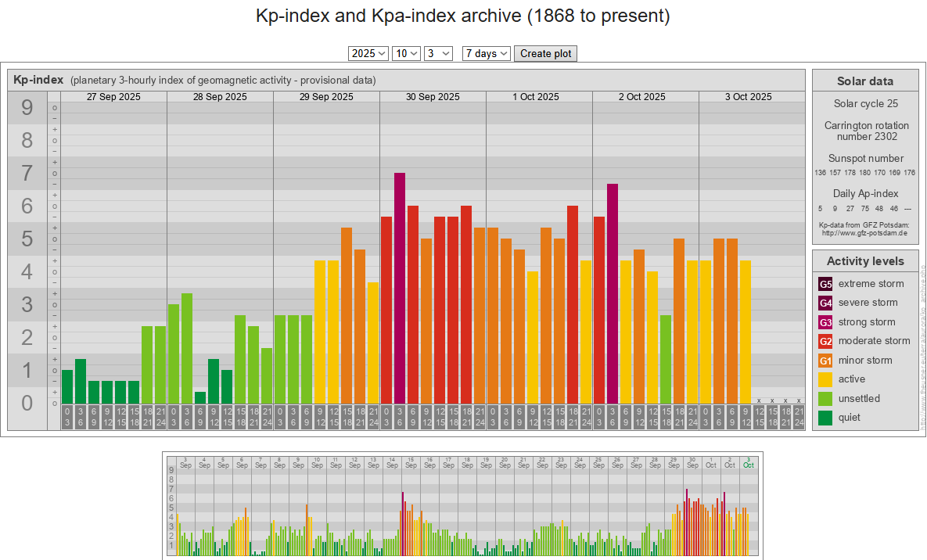Screen dimensions: 927x560
Task: Click the GFZ Potsdam URL text
Action: click(x=864, y=233)
